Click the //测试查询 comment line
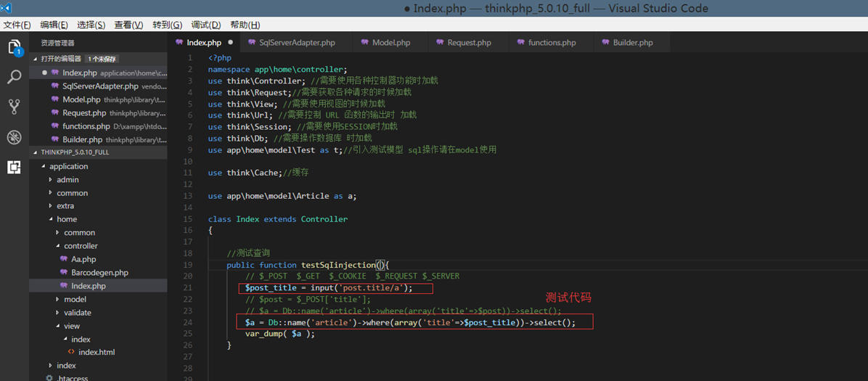This screenshot has width=868, height=381. click(x=248, y=253)
